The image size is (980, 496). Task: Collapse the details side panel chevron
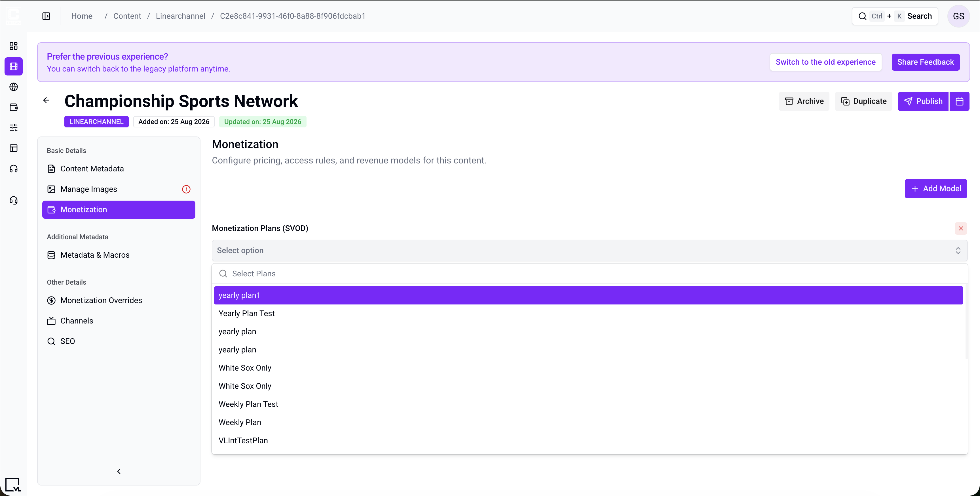coord(119,471)
